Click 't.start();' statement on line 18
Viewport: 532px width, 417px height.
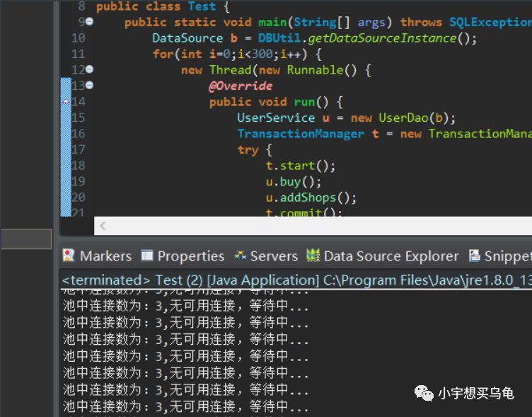click(x=301, y=166)
